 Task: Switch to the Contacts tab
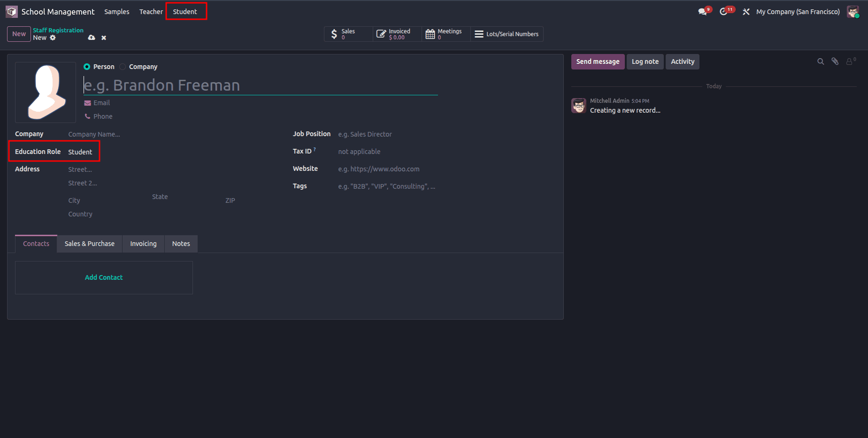[x=36, y=244]
